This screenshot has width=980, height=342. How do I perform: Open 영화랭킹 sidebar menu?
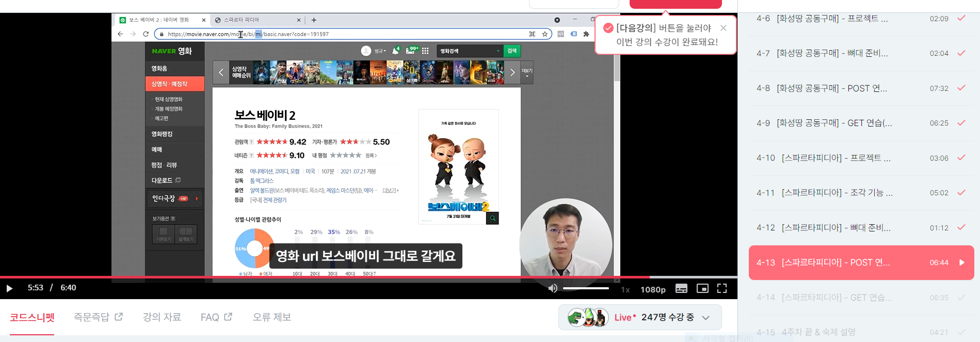pos(175,134)
